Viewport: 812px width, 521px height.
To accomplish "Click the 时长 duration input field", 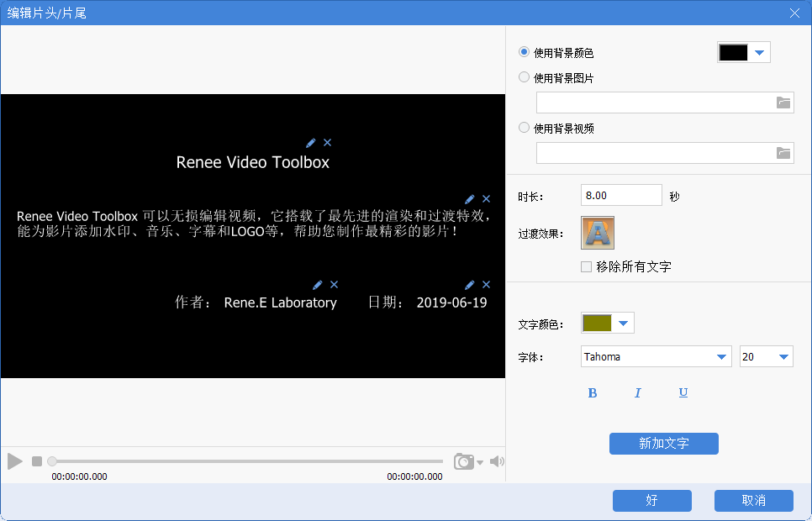I will click(x=621, y=195).
